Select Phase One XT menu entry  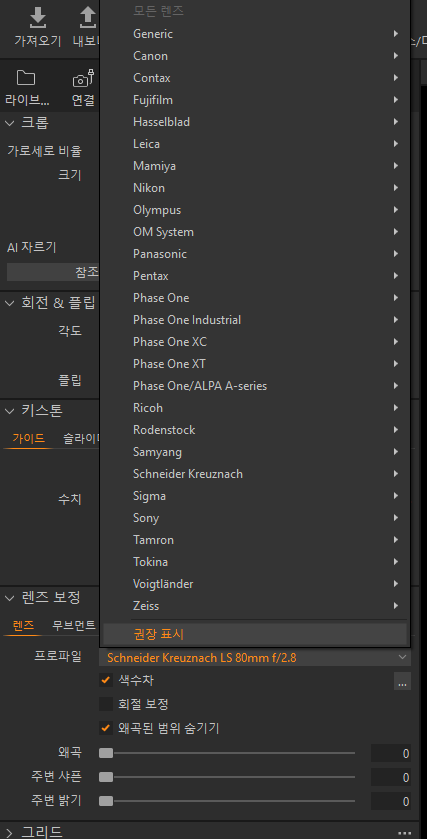[255, 363]
